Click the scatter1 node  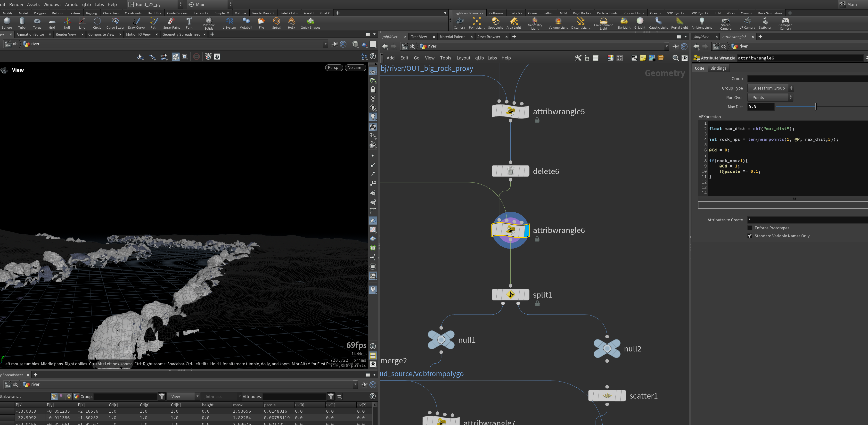(x=607, y=396)
